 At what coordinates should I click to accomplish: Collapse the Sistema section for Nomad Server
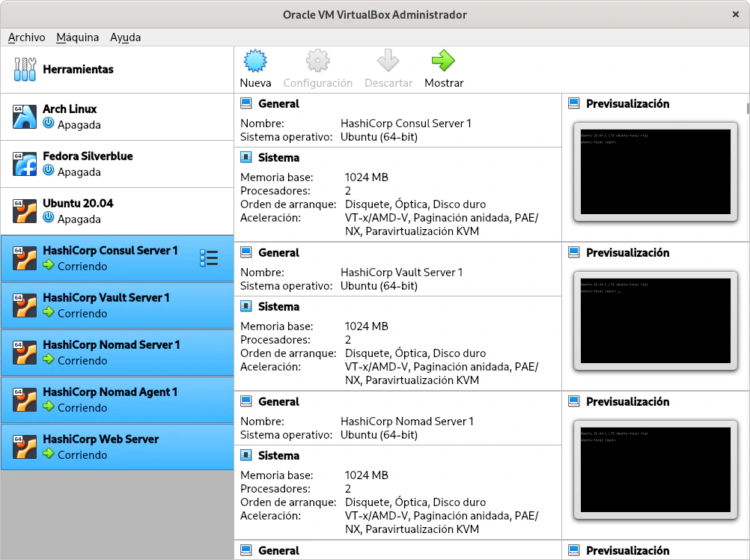(278, 456)
